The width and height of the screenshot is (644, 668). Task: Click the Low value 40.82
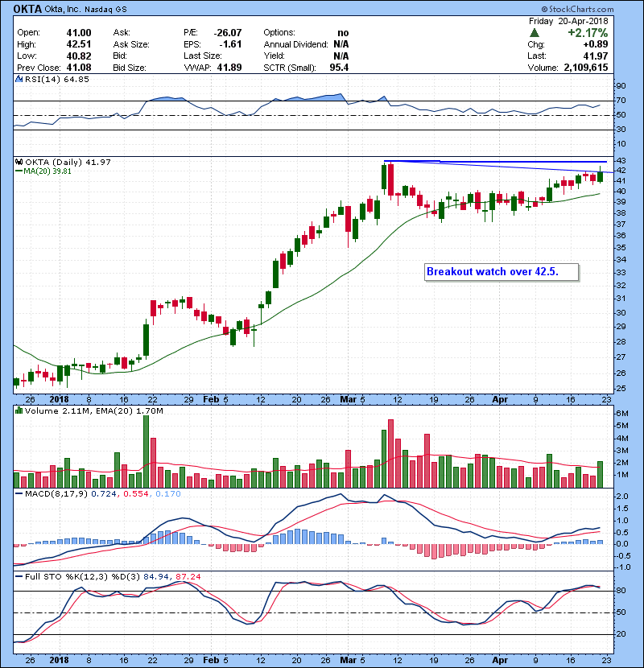click(79, 56)
